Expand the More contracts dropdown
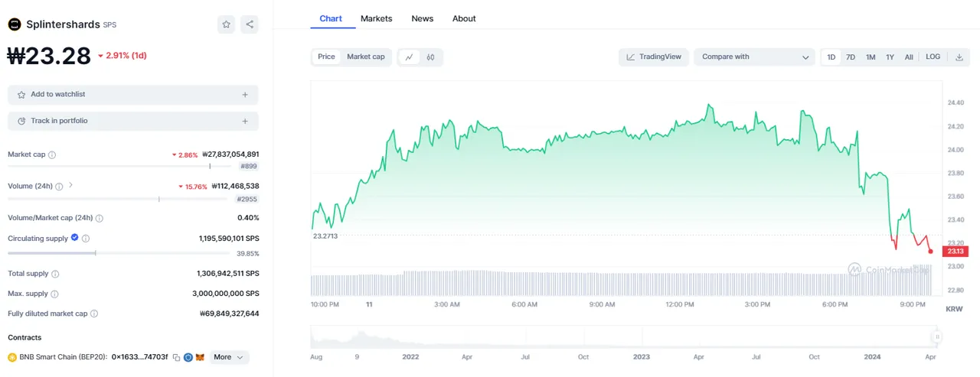 [x=229, y=357]
